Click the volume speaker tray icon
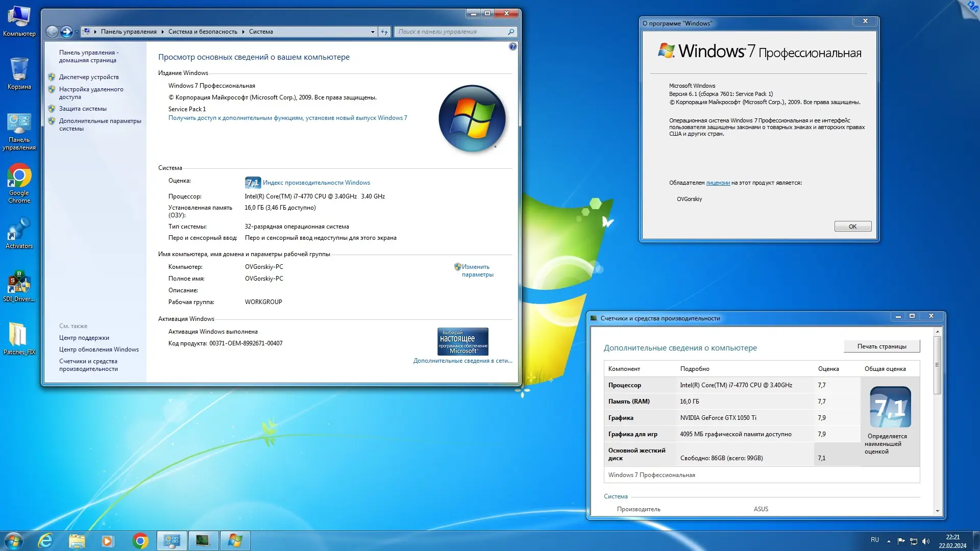Screen dimensions: 980x551 click(926, 541)
